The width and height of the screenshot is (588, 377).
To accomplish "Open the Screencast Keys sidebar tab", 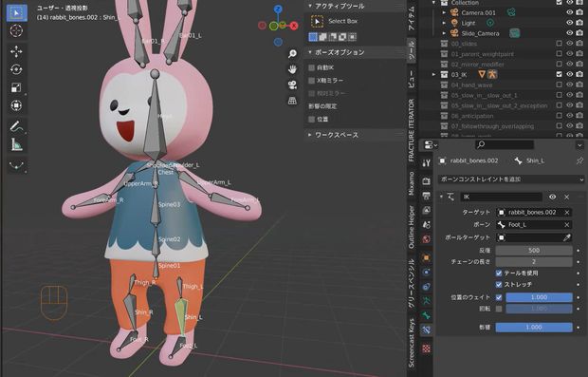I will click(x=412, y=343).
